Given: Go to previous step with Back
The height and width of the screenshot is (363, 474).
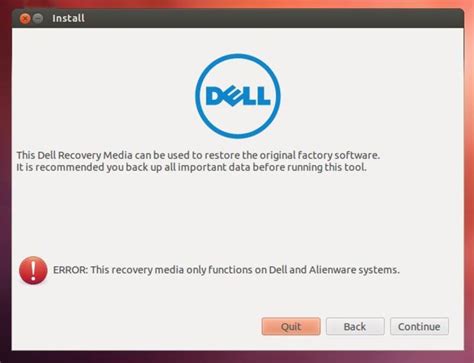Looking at the screenshot, I should click(x=355, y=326).
